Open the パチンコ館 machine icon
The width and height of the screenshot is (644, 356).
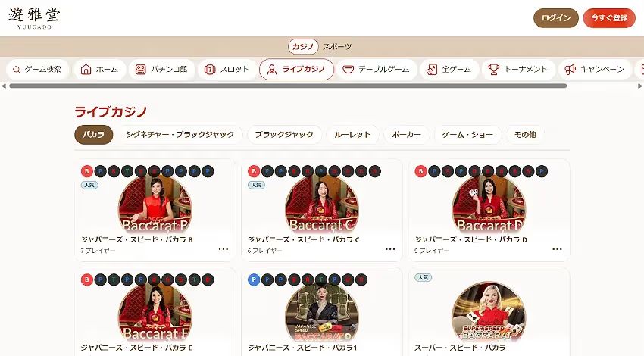(x=140, y=70)
